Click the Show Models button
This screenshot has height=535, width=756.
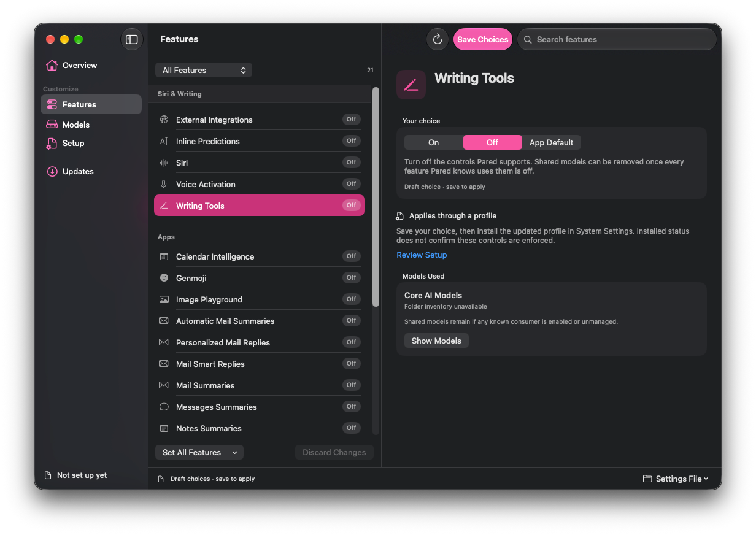[436, 341]
